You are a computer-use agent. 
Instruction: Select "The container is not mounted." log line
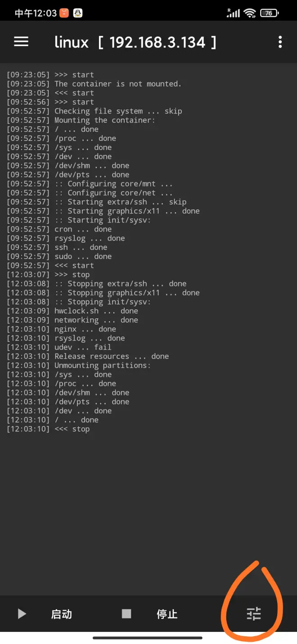click(94, 84)
